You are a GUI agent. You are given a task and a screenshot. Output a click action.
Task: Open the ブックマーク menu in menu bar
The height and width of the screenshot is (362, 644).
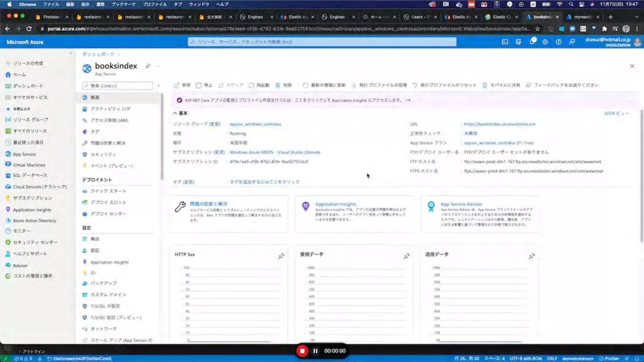coord(123,4)
